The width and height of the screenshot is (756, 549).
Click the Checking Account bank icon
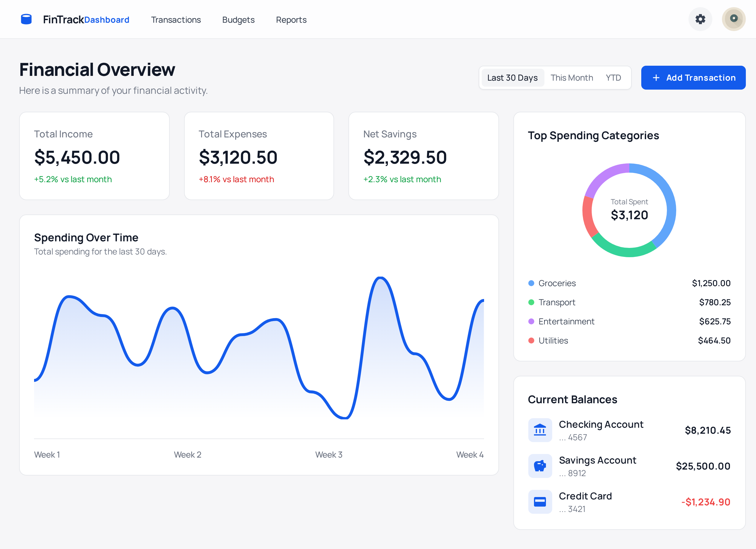540,430
